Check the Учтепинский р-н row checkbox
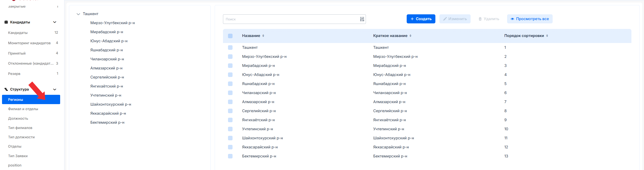This screenshot has height=170, width=644. click(x=230, y=129)
